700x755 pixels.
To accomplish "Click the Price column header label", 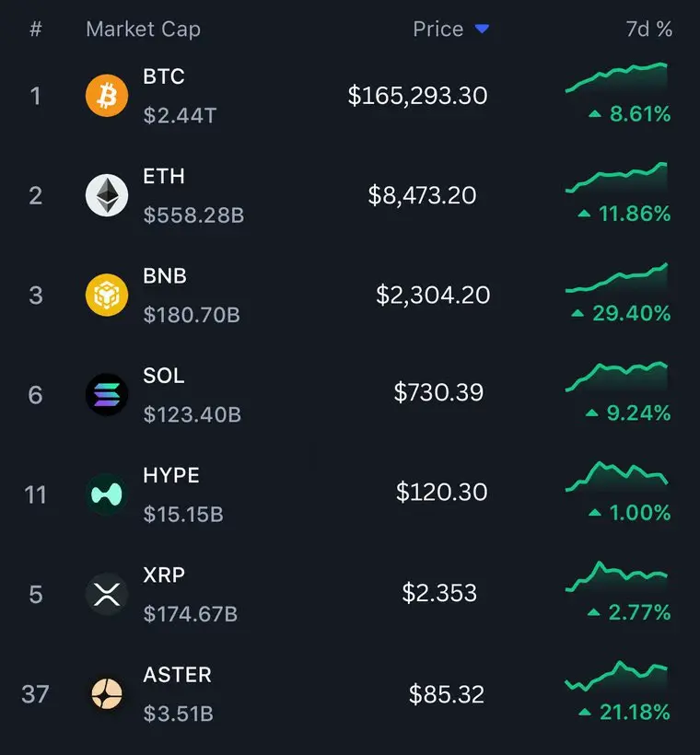I will pos(437,29).
